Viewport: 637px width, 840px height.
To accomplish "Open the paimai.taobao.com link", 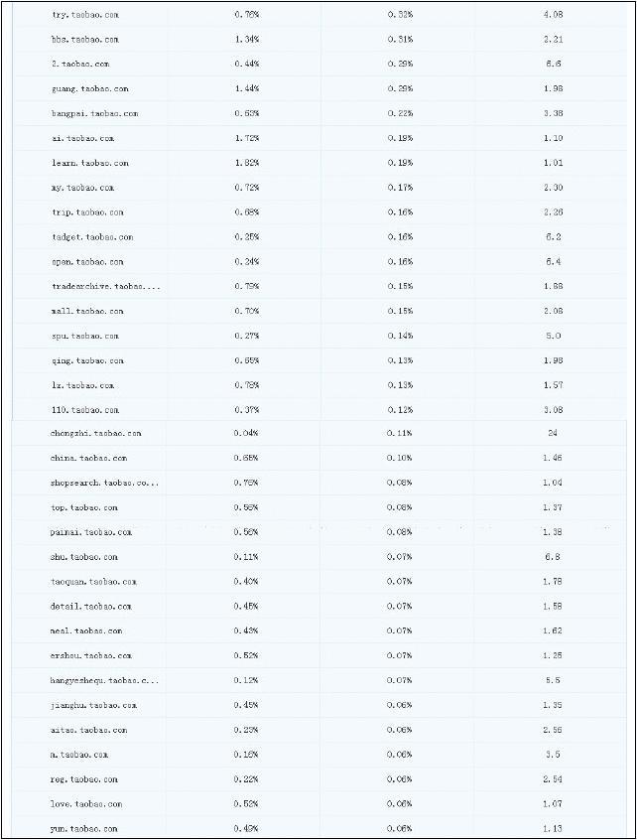I will click(x=91, y=532).
